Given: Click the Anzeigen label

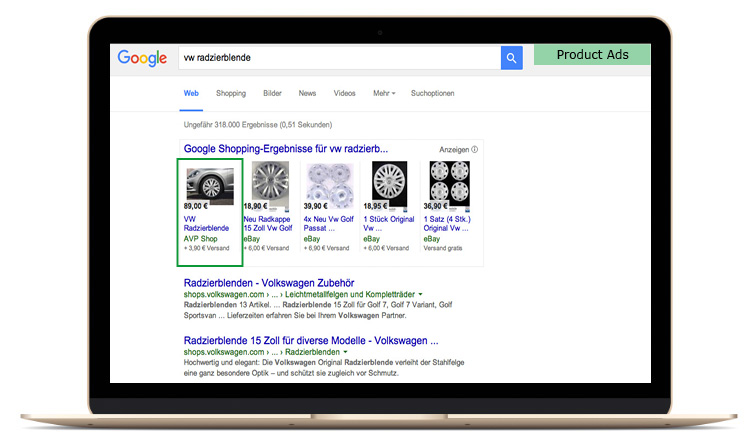Looking at the screenshot, I should click(454, 150).
